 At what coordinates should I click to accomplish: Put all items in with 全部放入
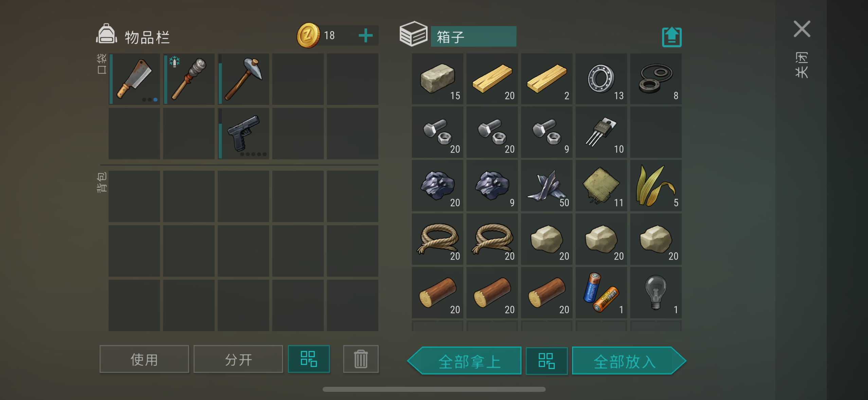tap(629, 361)
